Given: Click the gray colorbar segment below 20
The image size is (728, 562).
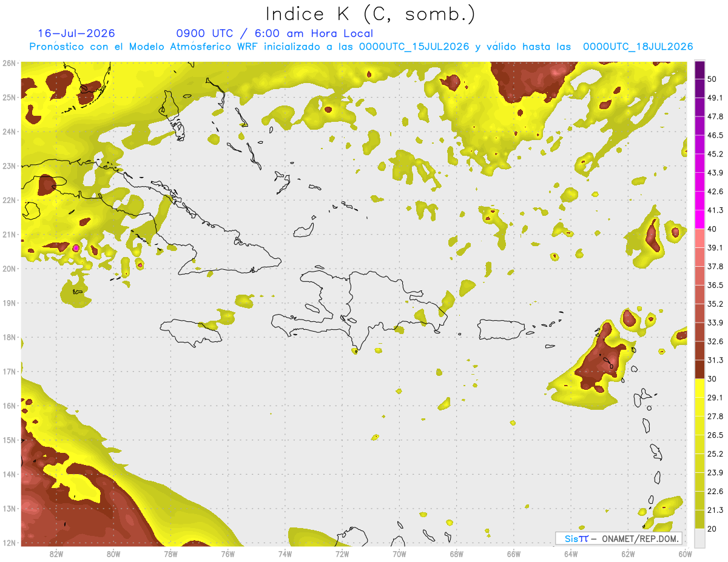Looking at the screenshot, I should [x=699, y=538].
